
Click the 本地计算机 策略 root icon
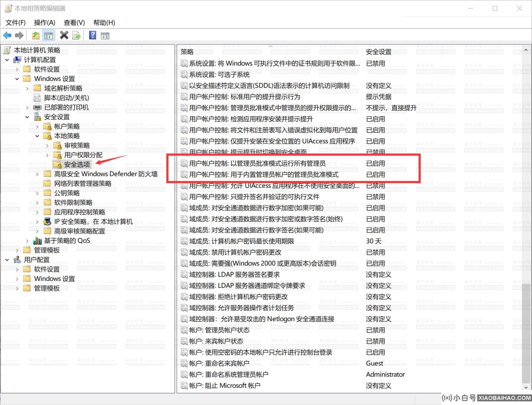coord(7,50)
